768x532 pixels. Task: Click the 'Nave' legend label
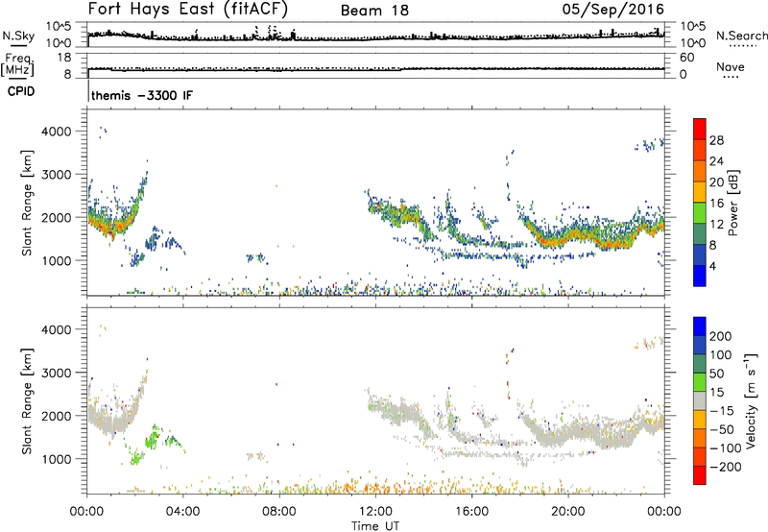tap(731, 66)
